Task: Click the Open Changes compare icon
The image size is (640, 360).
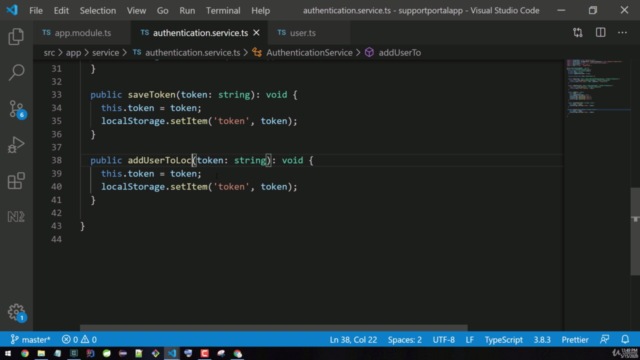Action: 578,33
